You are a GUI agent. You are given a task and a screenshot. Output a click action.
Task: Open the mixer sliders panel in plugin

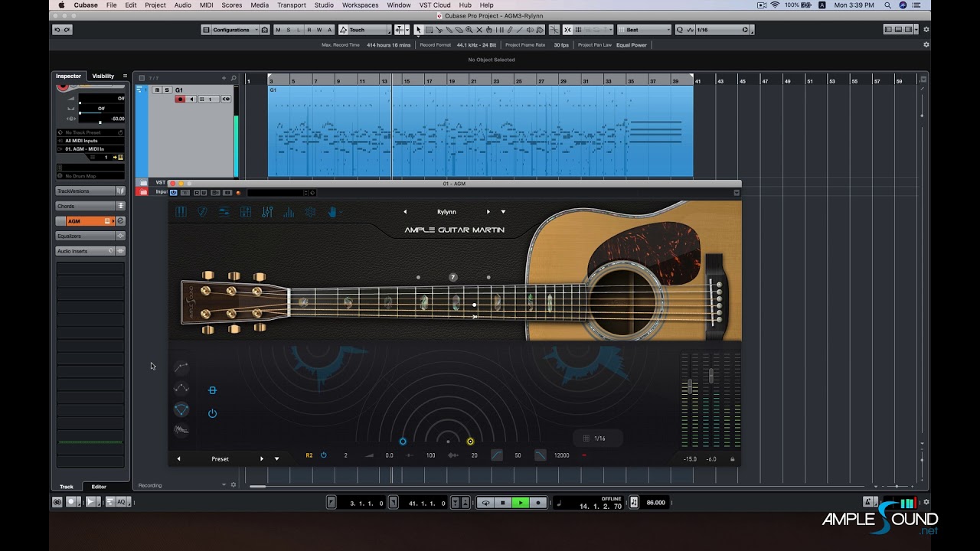(267, 212)
